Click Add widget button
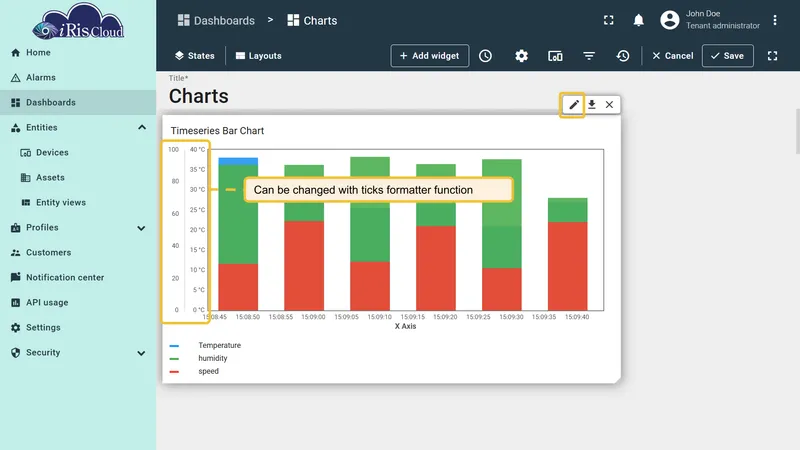Image resolution: width=800 pixels, height=450 pixels. [430, 56]
